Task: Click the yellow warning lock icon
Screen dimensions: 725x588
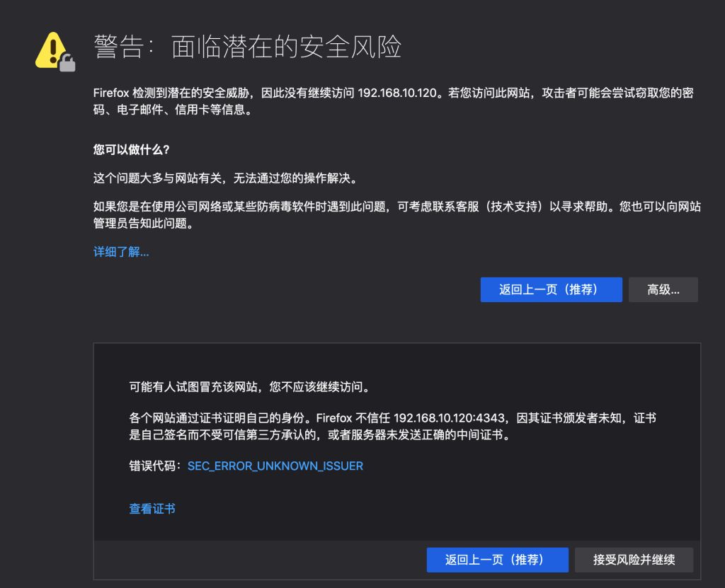Action: pos(55,52)
